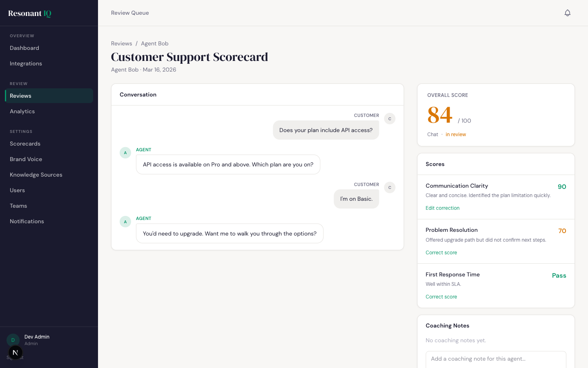Click the first agent avatar icon
The height and width of the screenshot is (368, 588).
click(125, 153)
